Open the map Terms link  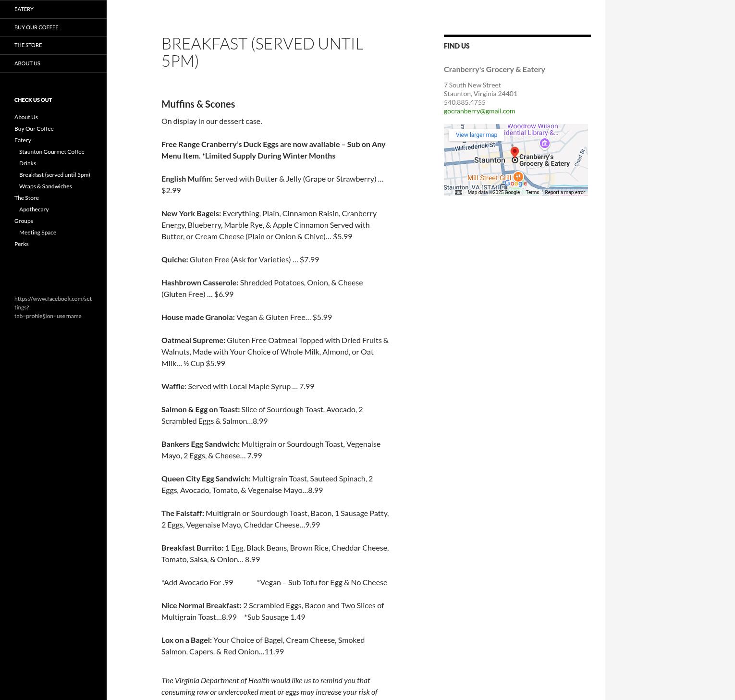(x=532, y=193)
